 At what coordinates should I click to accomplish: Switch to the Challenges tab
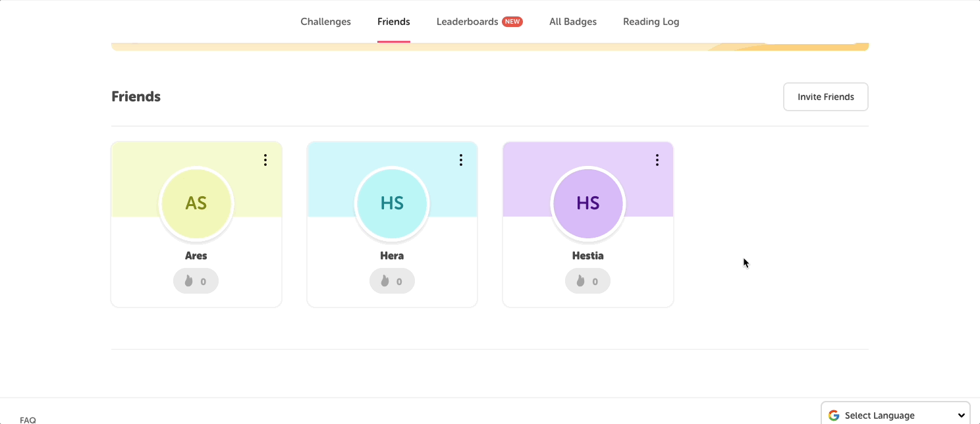tap(325, 21)
